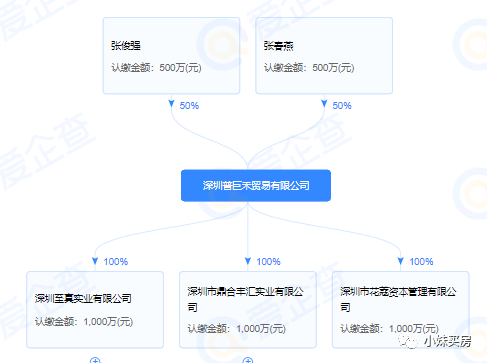Open company 深圳至真实业有限公司

pyautogui.click(x=83, y=298)
